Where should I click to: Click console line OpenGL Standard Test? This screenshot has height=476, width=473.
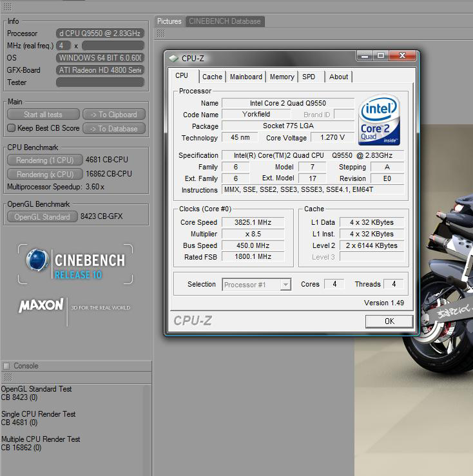[37, 389]
